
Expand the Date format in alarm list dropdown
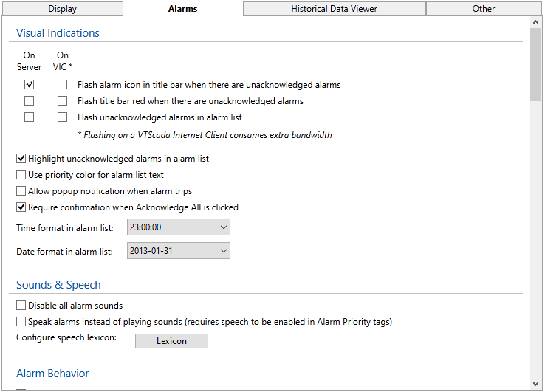[x=179, y=252]
